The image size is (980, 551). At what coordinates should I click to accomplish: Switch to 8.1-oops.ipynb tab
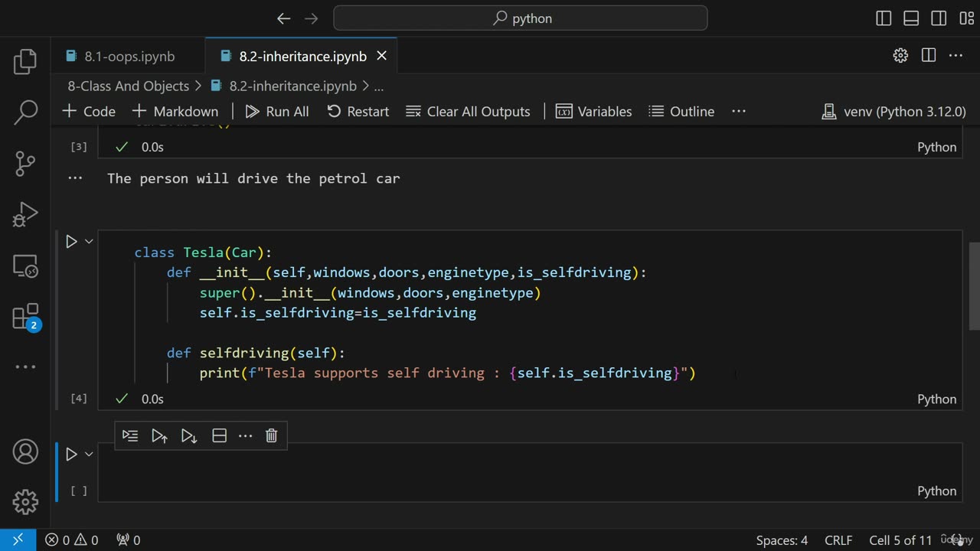coord(129,57)
